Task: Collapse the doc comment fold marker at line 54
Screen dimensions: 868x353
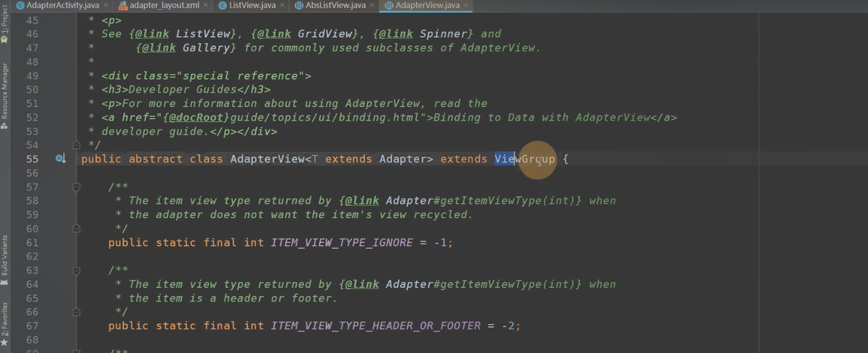Action: coord(76,145)
